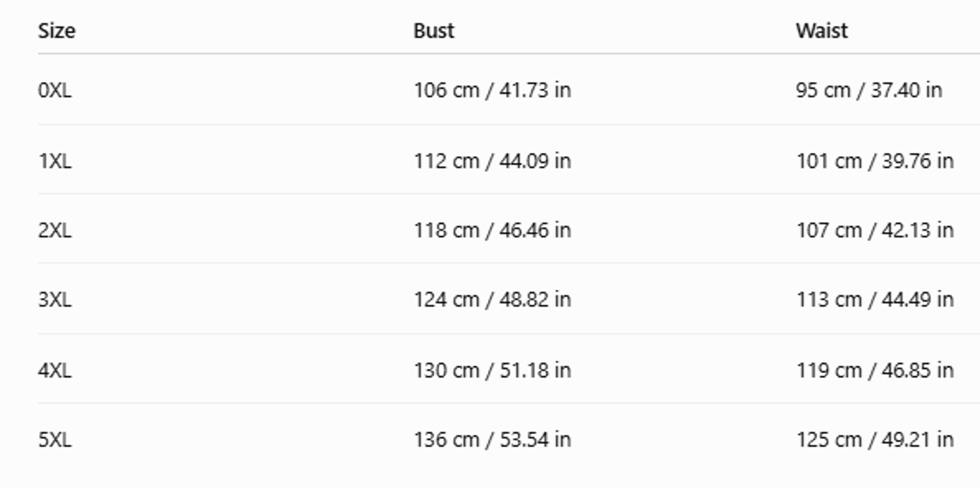980x488 pixels.
Task: Click waist value 101 cm / 39.76 in
Action: [875, 161]
